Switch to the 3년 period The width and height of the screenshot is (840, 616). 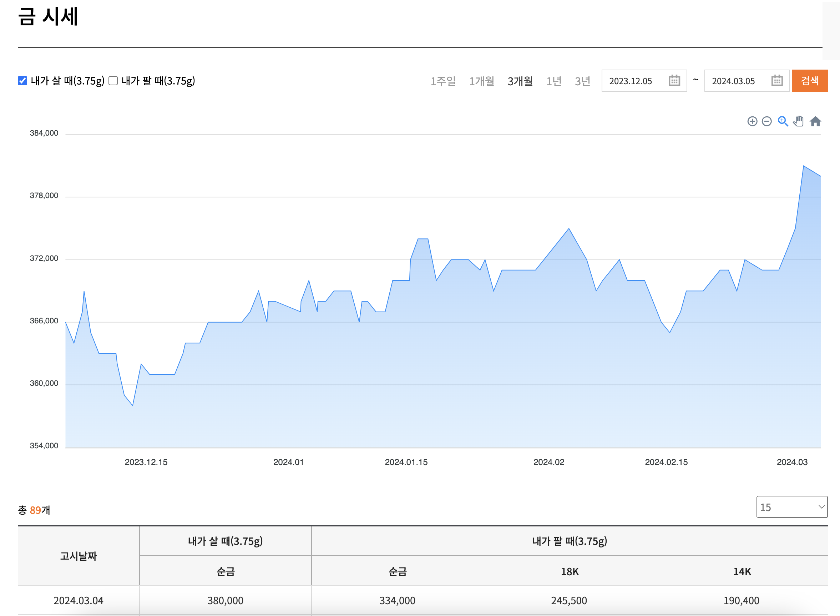[582, 81]
